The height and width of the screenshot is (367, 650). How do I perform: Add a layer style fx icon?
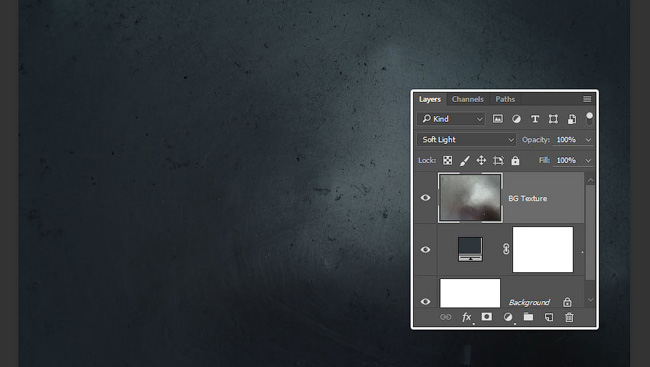pos(466,317)
